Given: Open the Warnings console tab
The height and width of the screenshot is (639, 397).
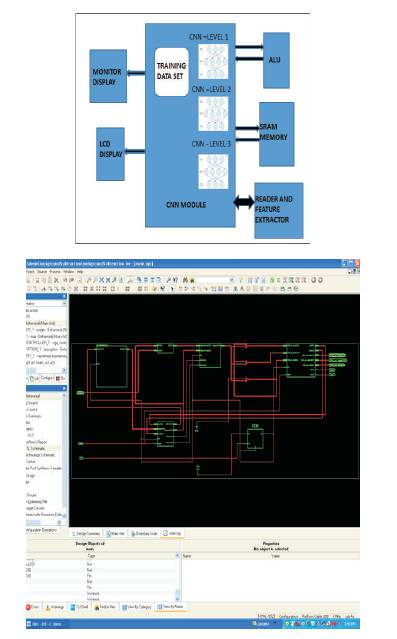Looking at the screenshot, I should tap(55, 607).
